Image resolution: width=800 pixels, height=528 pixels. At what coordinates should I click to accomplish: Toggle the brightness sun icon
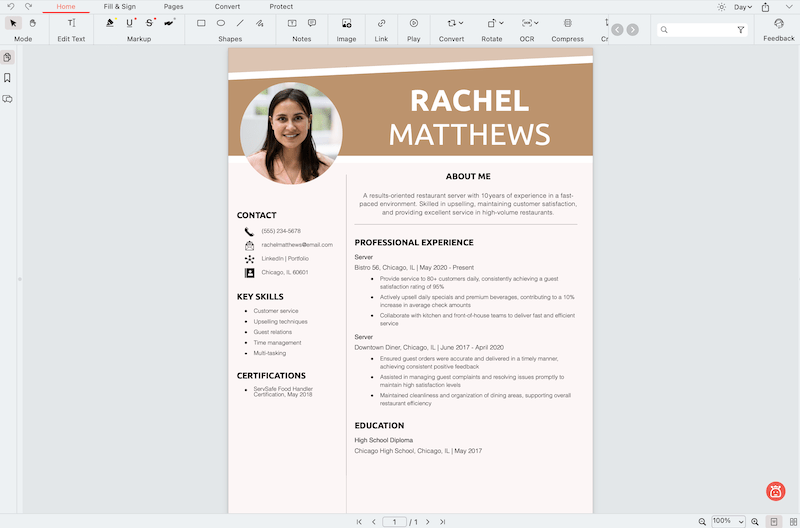pyautogui.click(x=721, y=7)
